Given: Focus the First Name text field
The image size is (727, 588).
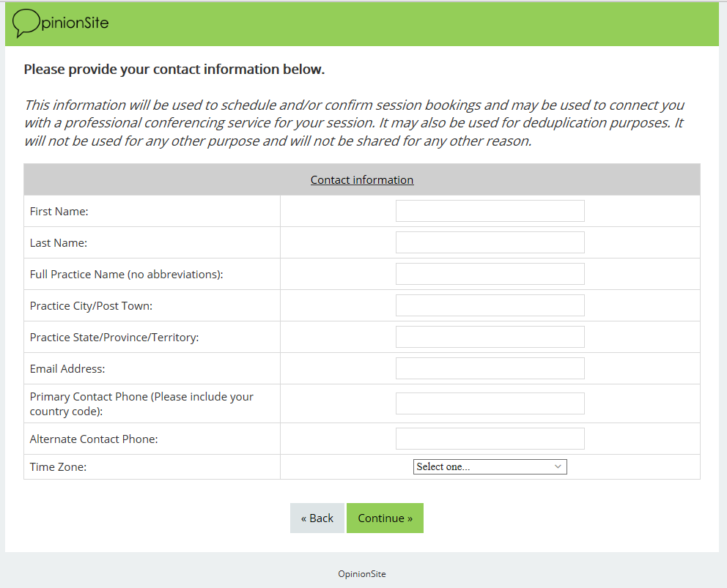Looking at the screenshot, I should point(490,211).
